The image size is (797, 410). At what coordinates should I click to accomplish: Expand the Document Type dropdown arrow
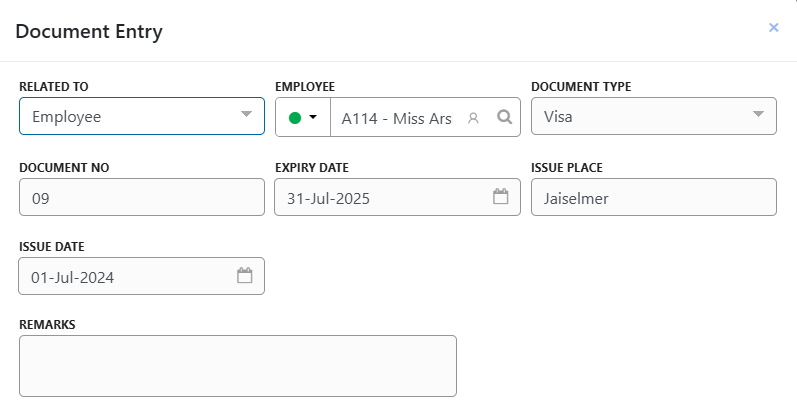[758, 115]
